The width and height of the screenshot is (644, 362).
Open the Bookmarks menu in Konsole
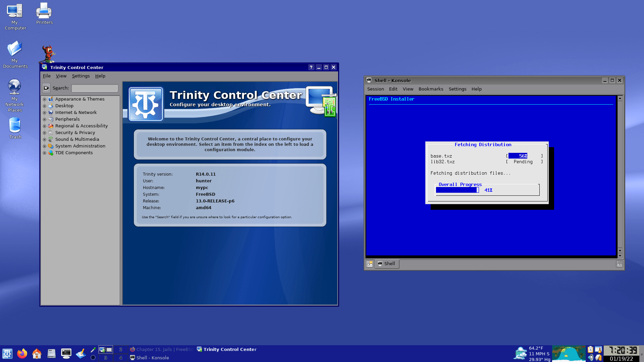tap(431, 89)
